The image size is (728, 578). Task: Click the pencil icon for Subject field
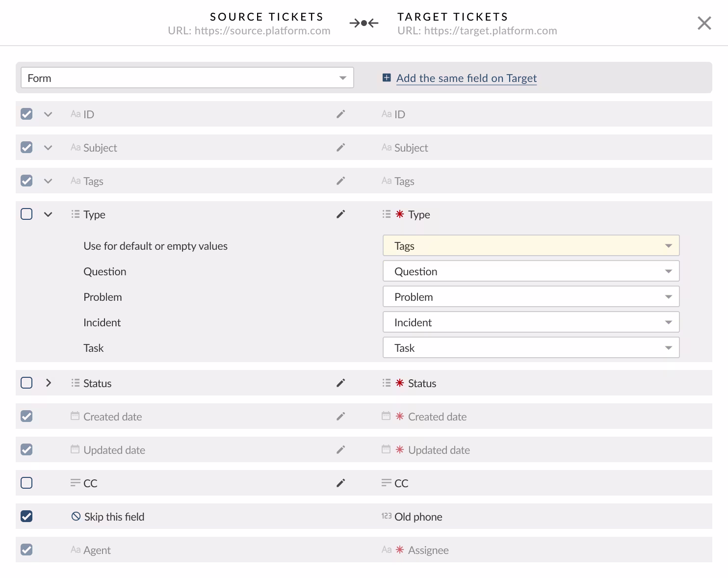(340, 148)
